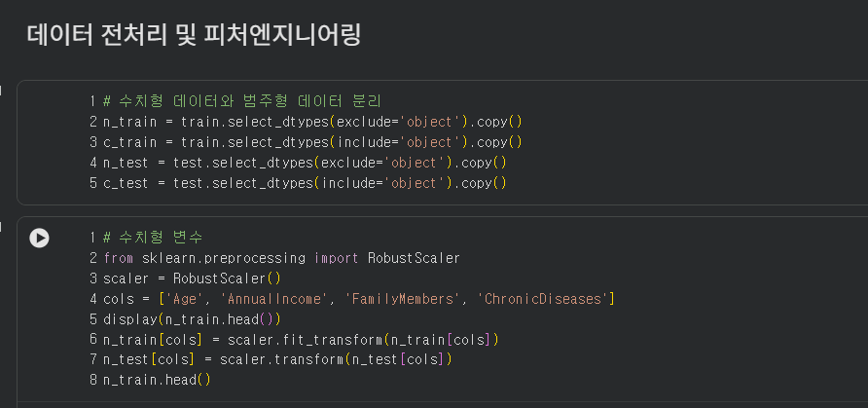Screen dimensions: 868x408
Task: Select line 'n_train = train.select_dtypes(exclude='object').copy()'
Action: pos(312,122)
